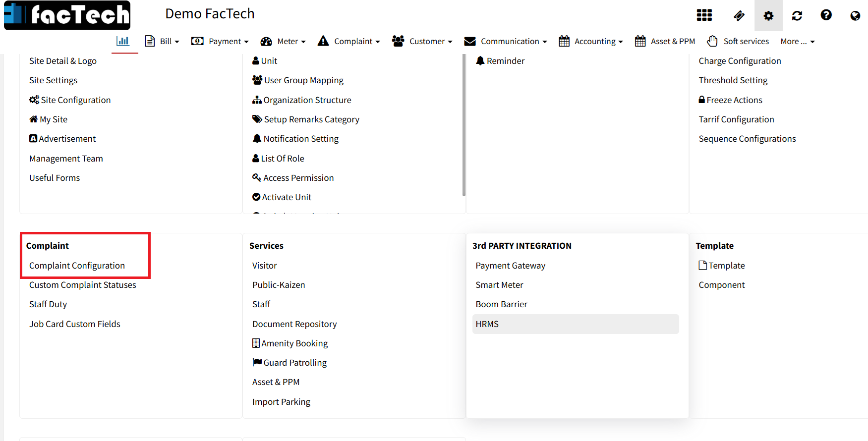Expand the Bill dropdown menu
Image resolution: width=868 pixels, height=441 pixels.
pos(162,42)
